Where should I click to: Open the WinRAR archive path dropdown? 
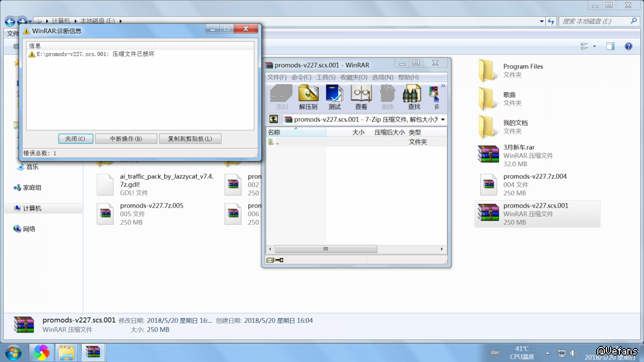[x=442, y=120]
